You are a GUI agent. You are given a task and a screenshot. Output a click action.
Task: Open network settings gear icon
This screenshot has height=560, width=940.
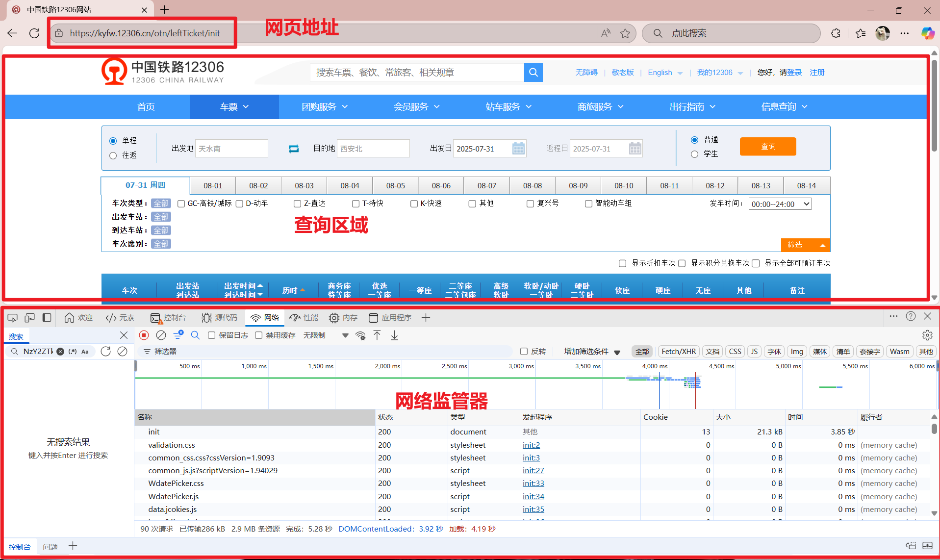pos(927,335)
